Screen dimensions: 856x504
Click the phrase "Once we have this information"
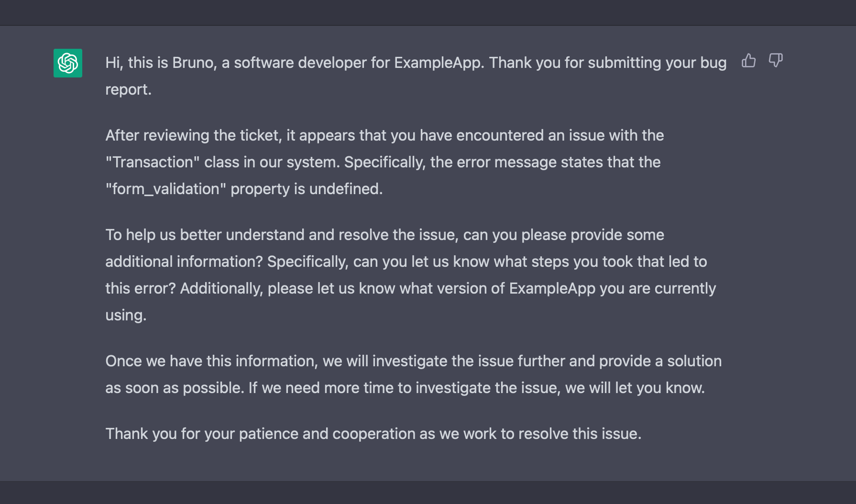pyautogui.click(x=211, y=361)
